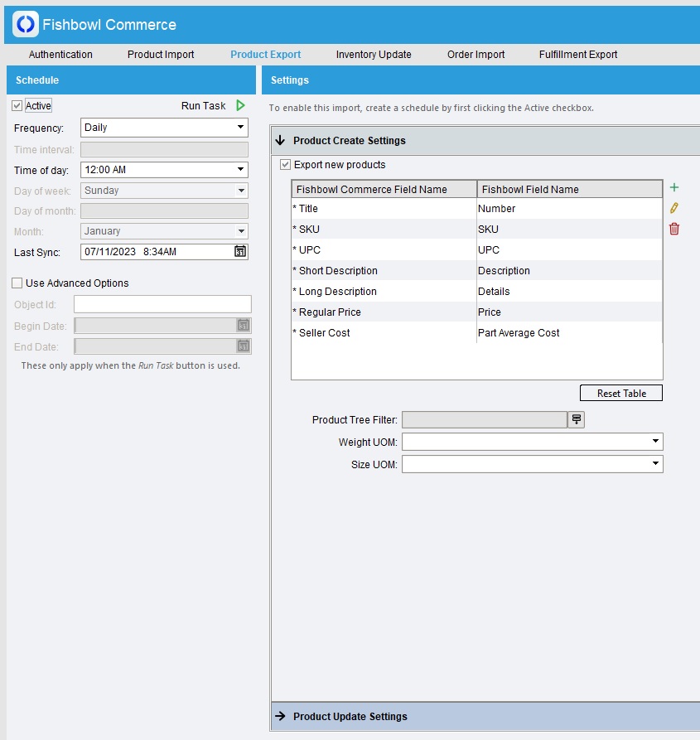
Task: Click the Object Id input field
Action: pyautogui.click(x=162, y=304)
